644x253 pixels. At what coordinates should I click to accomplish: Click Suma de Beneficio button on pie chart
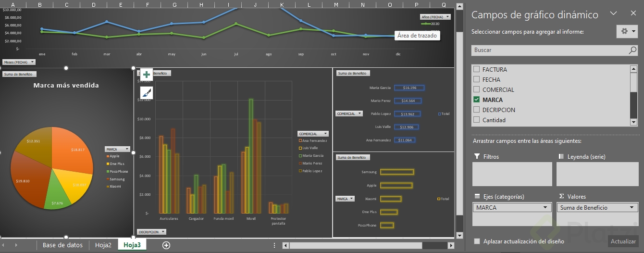(19, 75)
